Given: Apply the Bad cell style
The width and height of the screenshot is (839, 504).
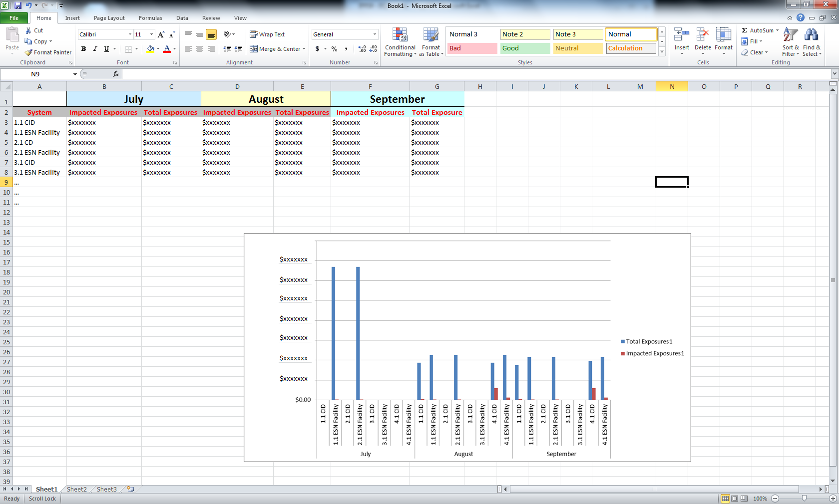Looking at the screenshot, I should pos(472,48).
